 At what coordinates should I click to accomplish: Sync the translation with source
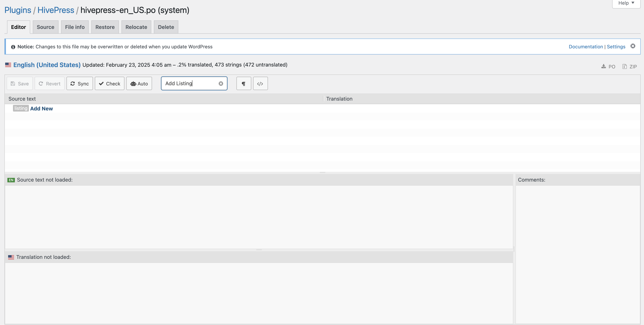[79, 84]
